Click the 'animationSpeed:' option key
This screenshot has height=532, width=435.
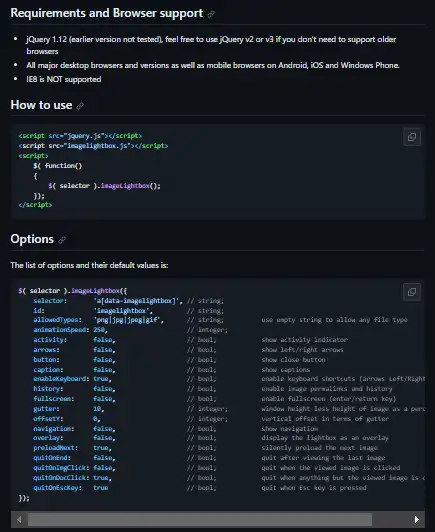(61, 330)
